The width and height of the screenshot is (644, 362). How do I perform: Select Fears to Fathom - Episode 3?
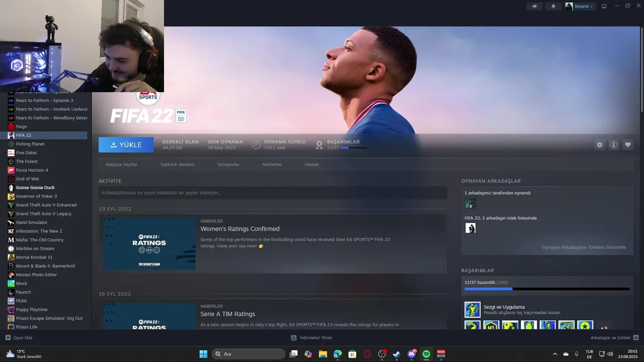44,101
